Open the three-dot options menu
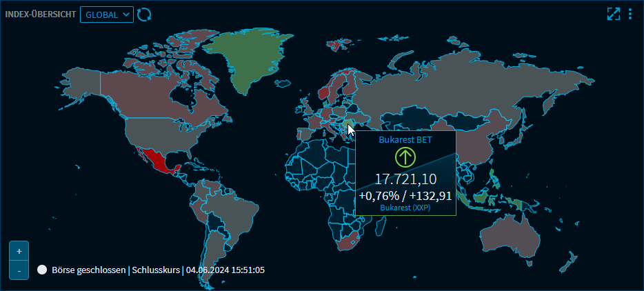 [630, 14]
